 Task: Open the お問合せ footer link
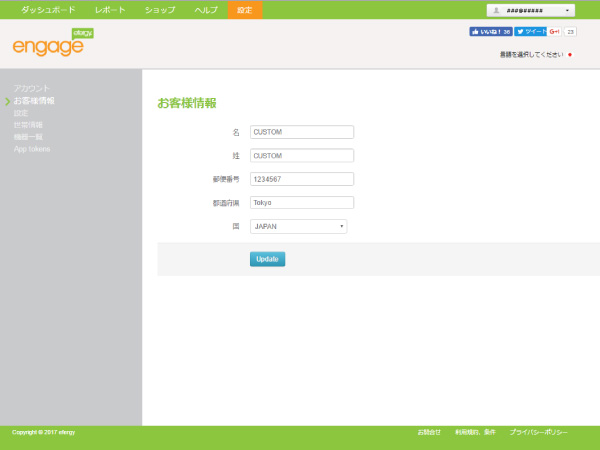click(x=429, y=432)
